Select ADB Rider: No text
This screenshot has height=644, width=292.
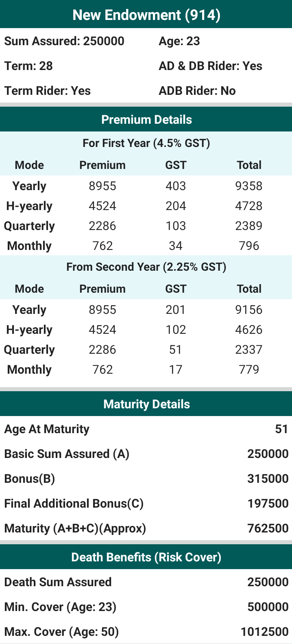197,91
